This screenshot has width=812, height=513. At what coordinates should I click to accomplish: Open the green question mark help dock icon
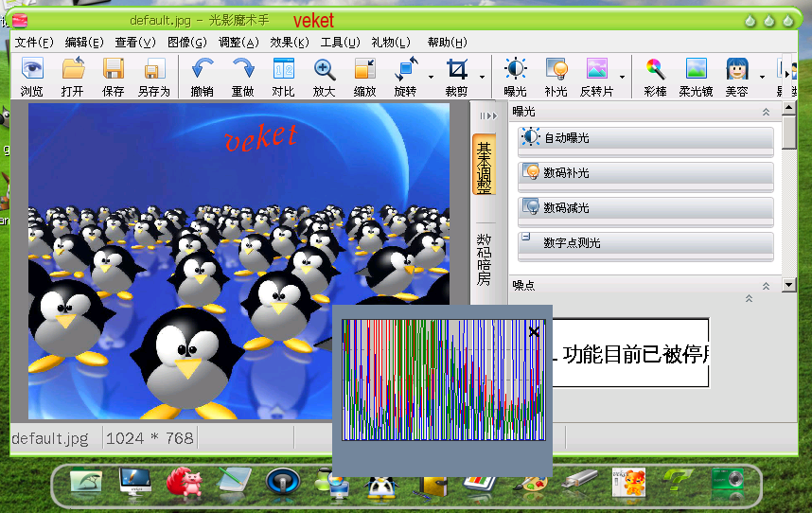pyautogui.click(x=678, y=481)
